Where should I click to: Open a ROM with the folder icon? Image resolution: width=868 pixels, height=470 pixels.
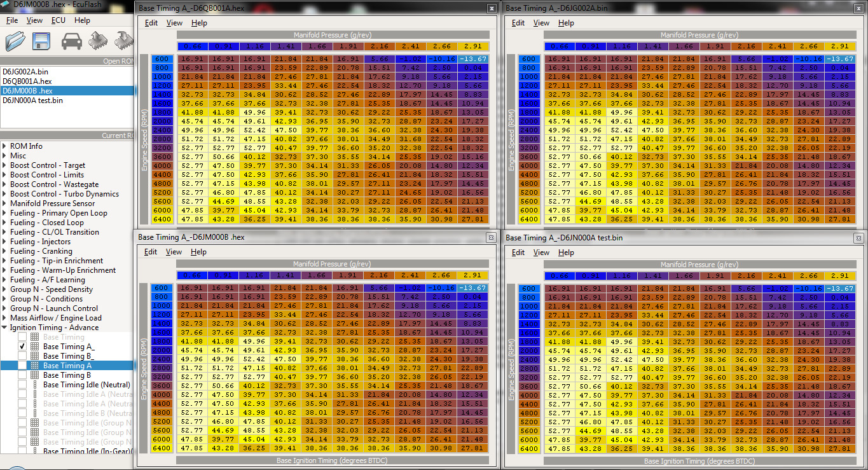pos(15,41)
